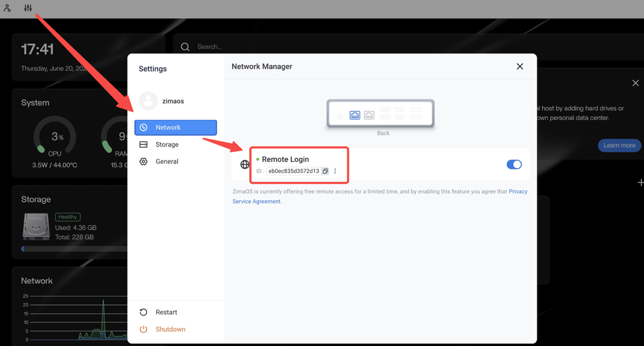644x346 pixels.
Task: Open the Storage settings section
Action: click(167, 145)
